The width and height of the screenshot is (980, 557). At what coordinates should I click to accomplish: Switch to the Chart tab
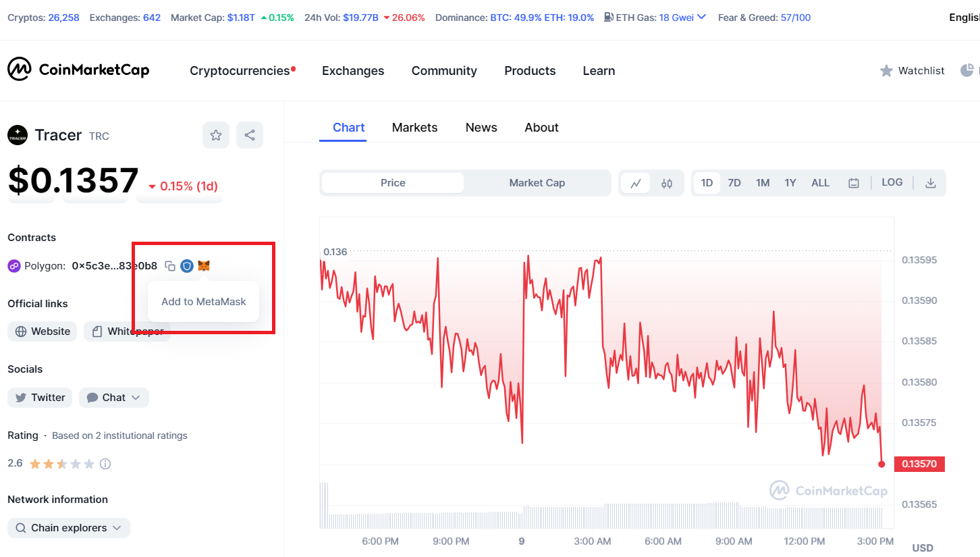tap(349, 128)
